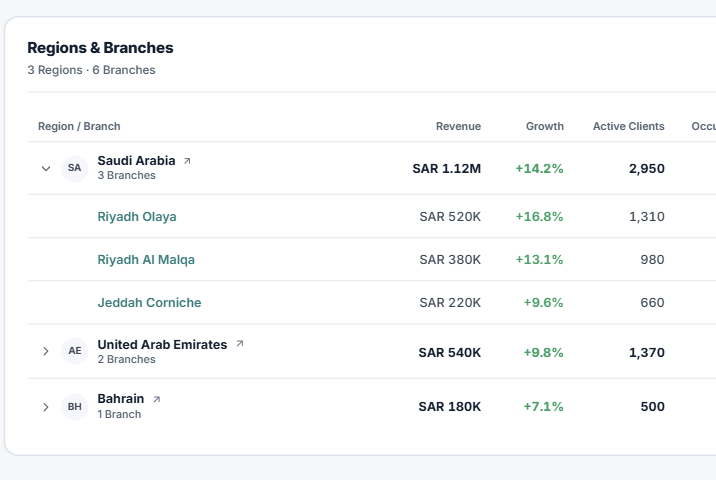716x480 pixels.
Task: Click the +7.1% growth value
Action: click(x=543, y=406)
